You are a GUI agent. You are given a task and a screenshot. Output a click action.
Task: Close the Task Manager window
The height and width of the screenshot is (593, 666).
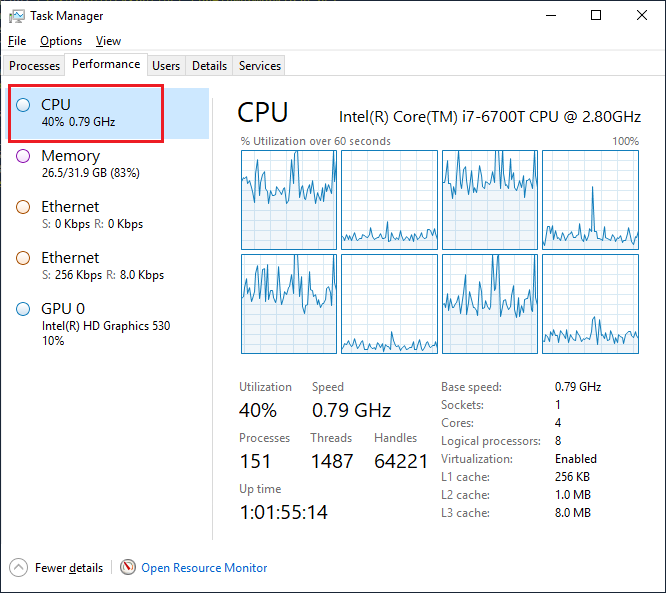(642, 15)
